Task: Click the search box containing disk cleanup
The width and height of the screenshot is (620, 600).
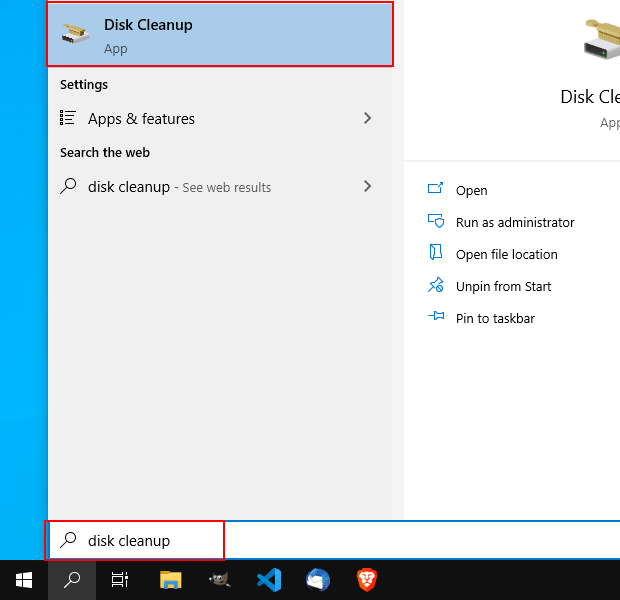Action: [x=334, y=540]
